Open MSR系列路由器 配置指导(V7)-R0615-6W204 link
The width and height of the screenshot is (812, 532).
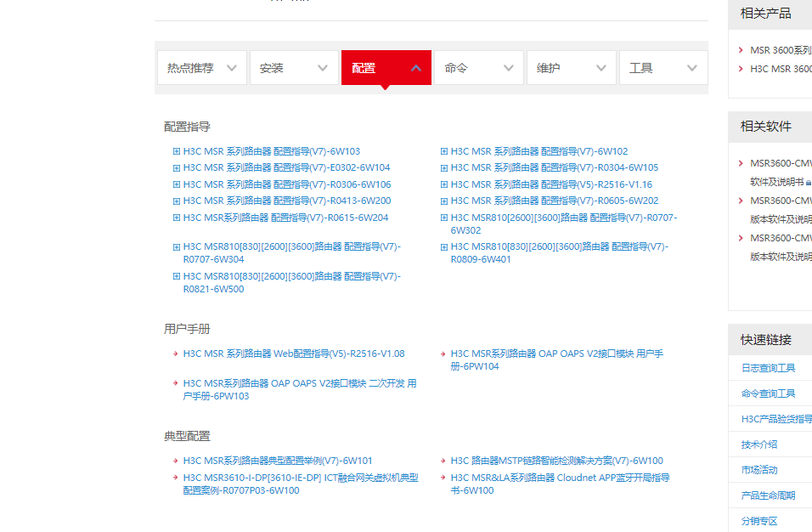pyautogui.click(x=285, y=218)
